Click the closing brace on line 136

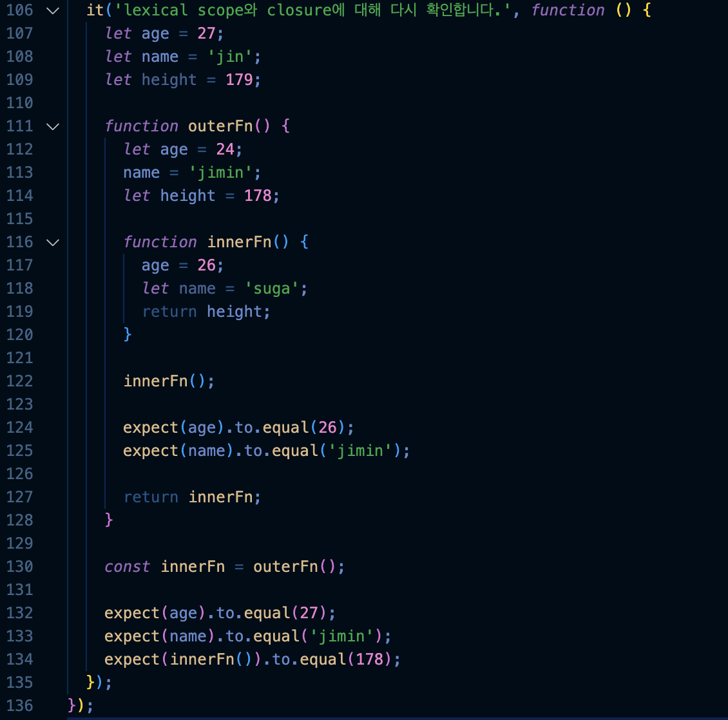[70, 705]
